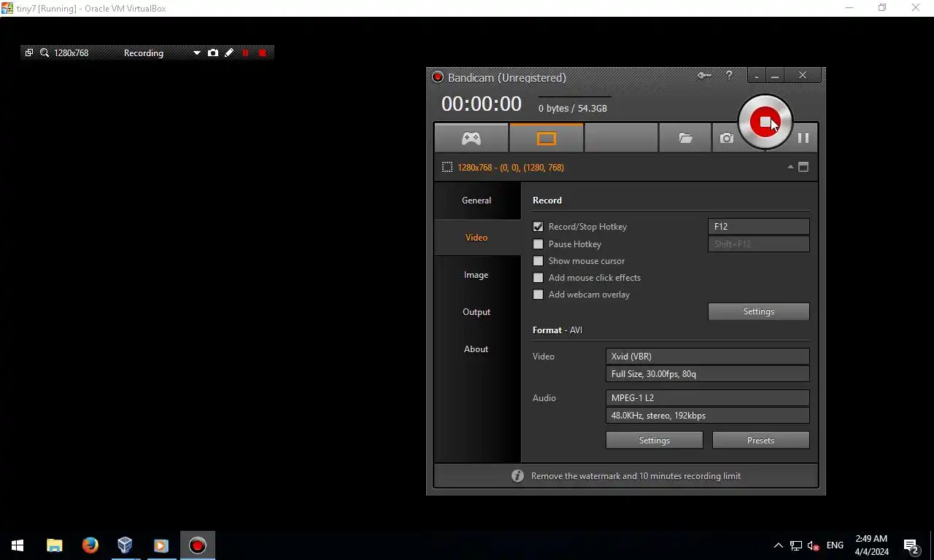Pause recording in Bandicam main window
The image size is (934, 560).
803,138
